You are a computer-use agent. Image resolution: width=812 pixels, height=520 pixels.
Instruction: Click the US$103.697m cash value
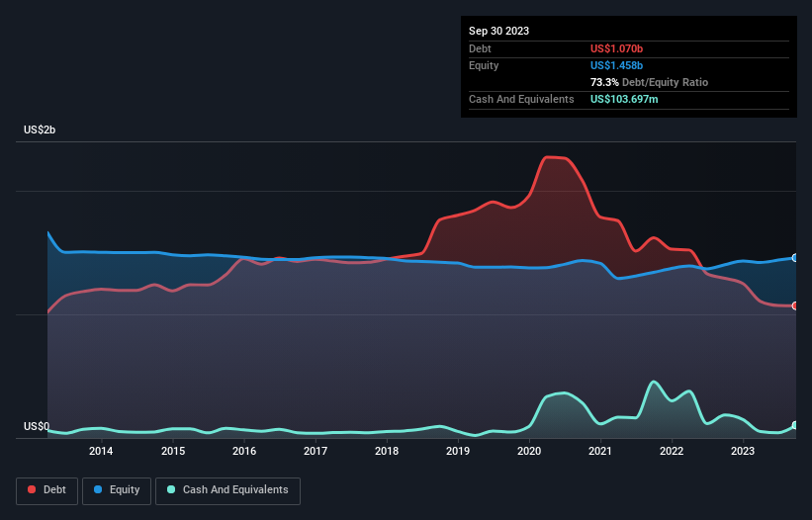pyautogui.click(x=624, y=99)
